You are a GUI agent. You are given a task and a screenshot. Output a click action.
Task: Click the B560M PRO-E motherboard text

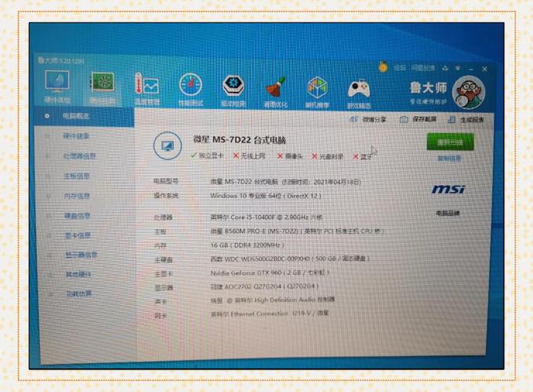click(x=297, y=231)
